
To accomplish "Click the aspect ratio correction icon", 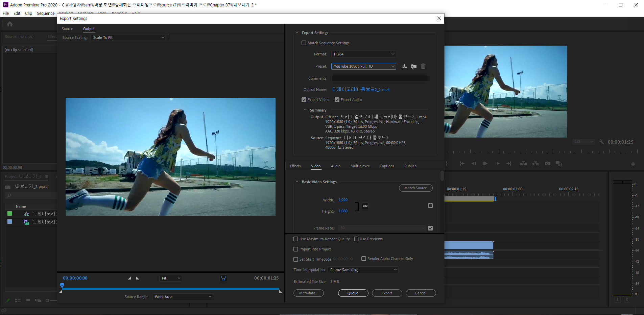I will point(223,278).
